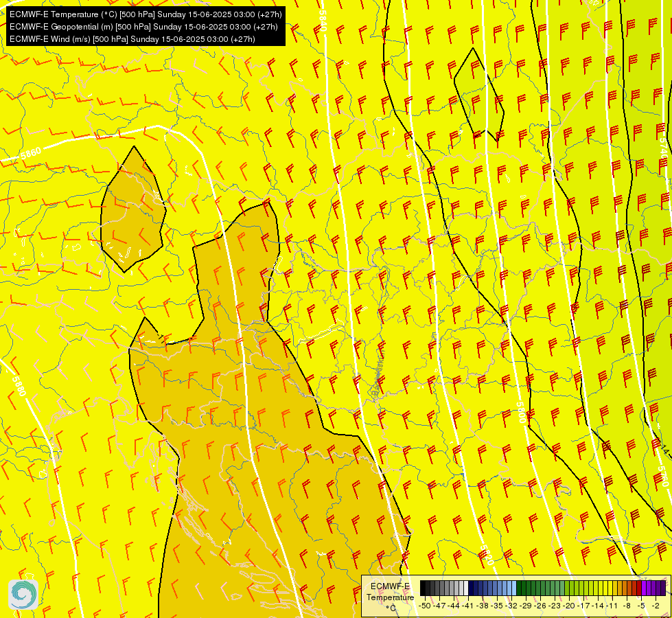The height and width of the screenshot is (618, 672).
Task: Click the -5 legend tick value
Action: [x=640, y=606]
